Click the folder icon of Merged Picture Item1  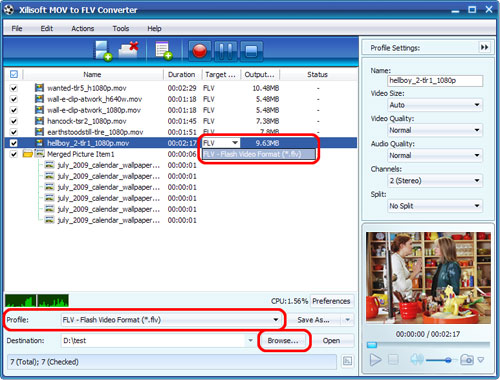click(x=28, y=154)
